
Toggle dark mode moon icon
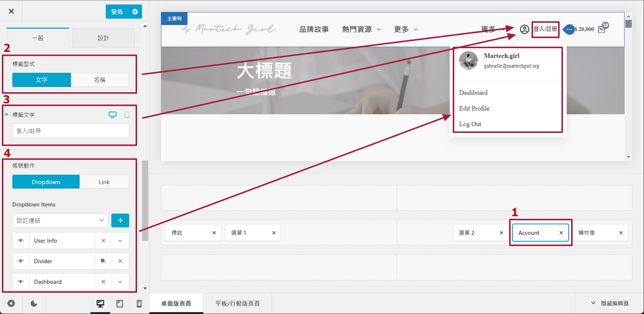tap(34, 304)
